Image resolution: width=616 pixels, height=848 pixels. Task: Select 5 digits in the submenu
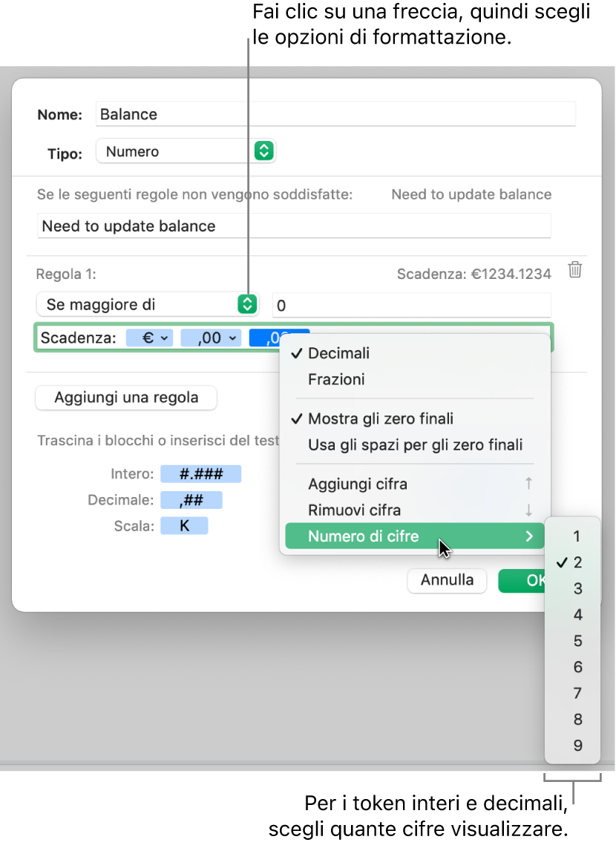point(573,641)
